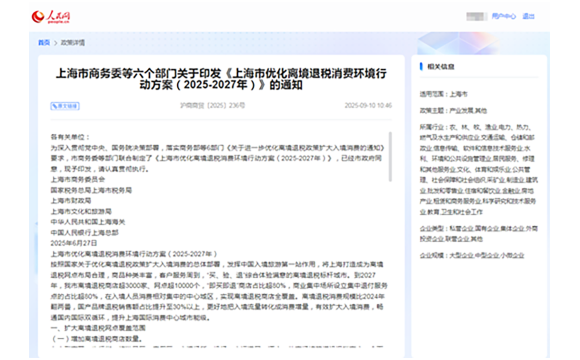
Task: Click the 所属行业 label in the sidebar
Action: pos(432,127)
